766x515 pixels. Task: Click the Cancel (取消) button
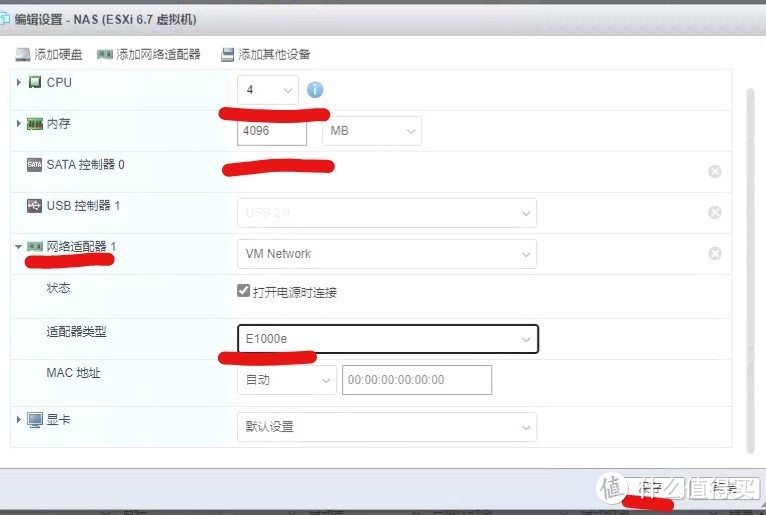click(x=724, y=488)
